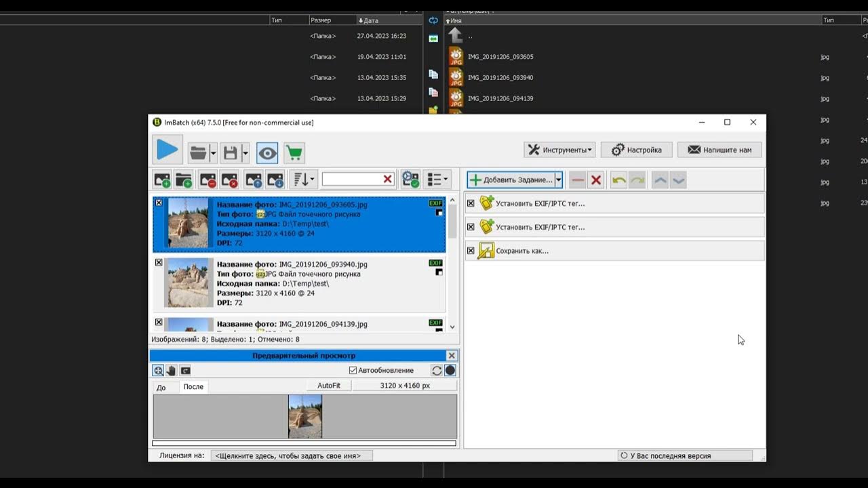Click the image filter search field
The height and width of the screenshot is (488, 868).
(x=351, y=179)
